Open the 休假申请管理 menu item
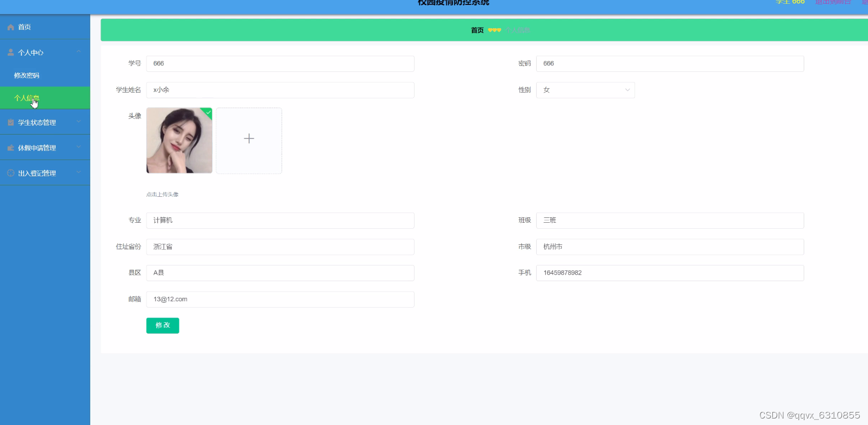Screen dimensions: 868x425 45,148
